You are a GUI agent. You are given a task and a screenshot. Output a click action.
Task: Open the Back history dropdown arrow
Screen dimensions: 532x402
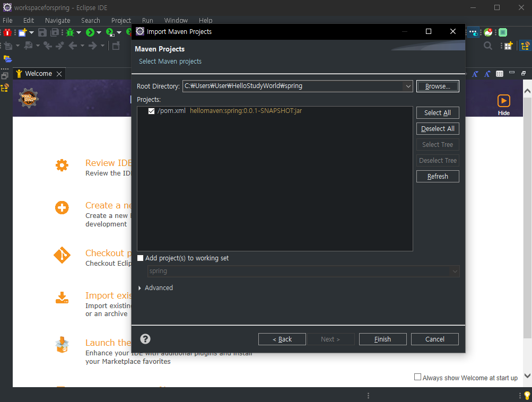click(x=82, y=46)
